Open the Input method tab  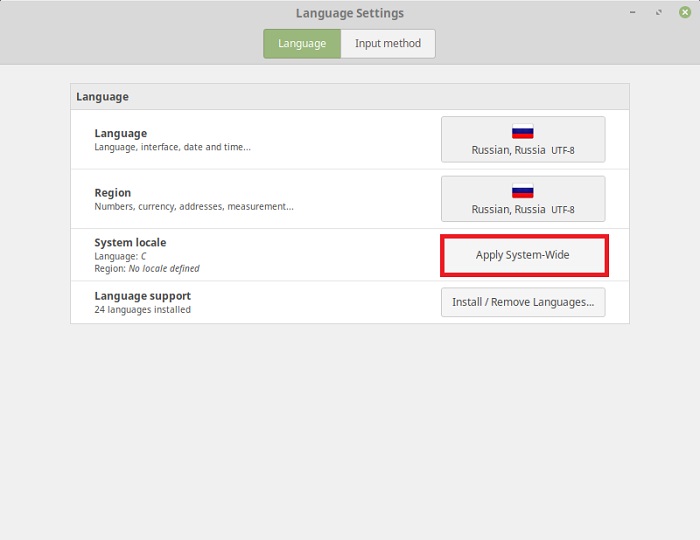tap(388, 44)
